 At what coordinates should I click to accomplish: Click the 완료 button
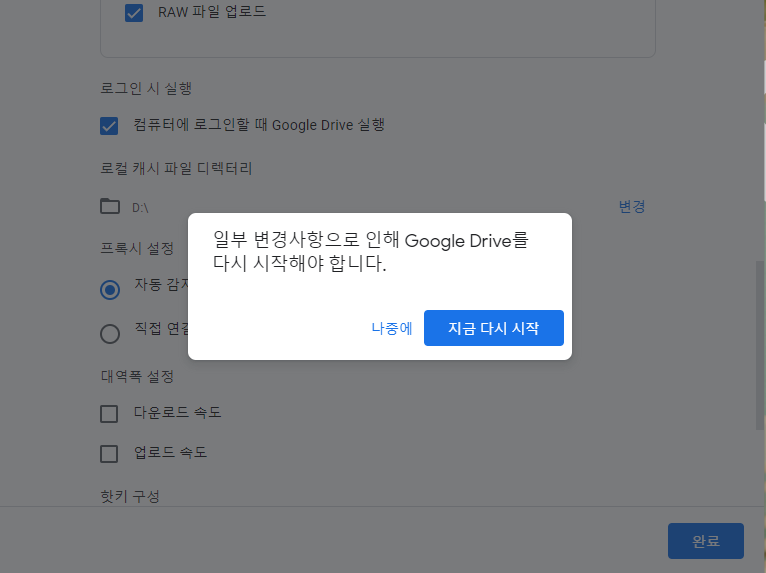pos(705,541)
